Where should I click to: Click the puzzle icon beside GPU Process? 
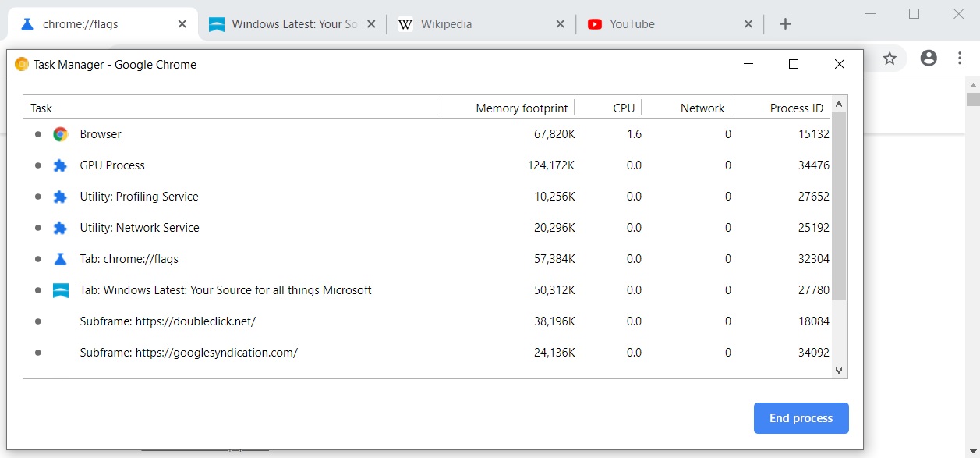(60, 165)
